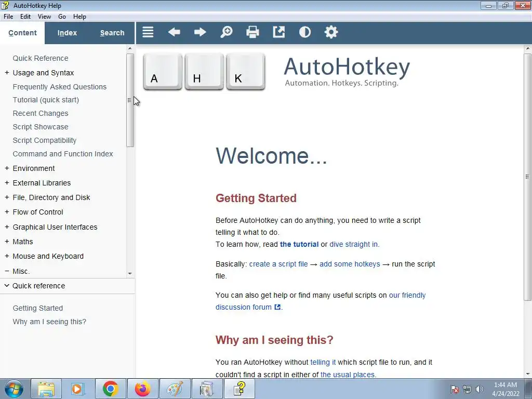Toggle the sidebar with the hamburger icon
Image resolution: width=532 pixels, height=399 pixels.
click(148, 32)
